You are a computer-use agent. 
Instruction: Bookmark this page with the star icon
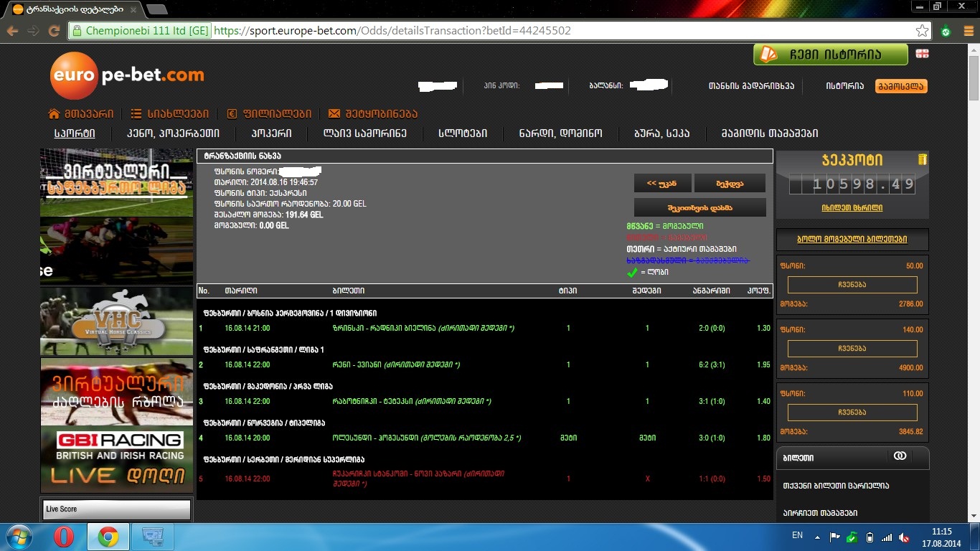(923, 31)
